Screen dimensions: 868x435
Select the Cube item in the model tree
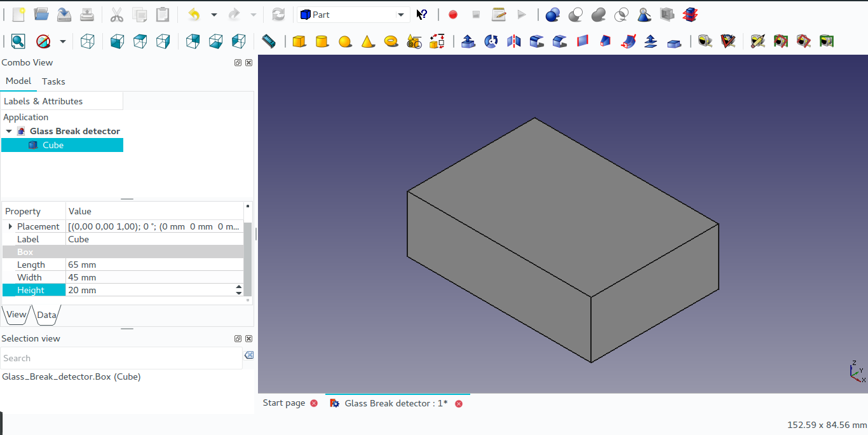click(53, 145)
